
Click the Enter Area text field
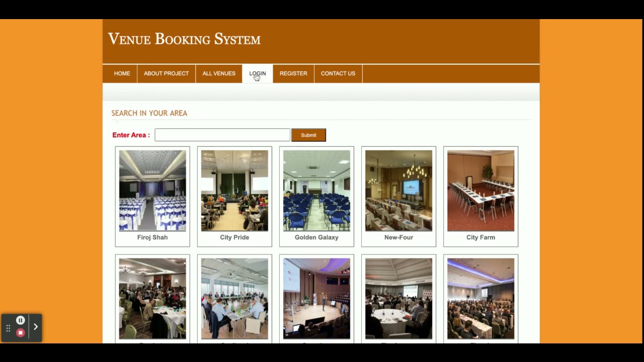pyautogui.click(x=222, y=135)
